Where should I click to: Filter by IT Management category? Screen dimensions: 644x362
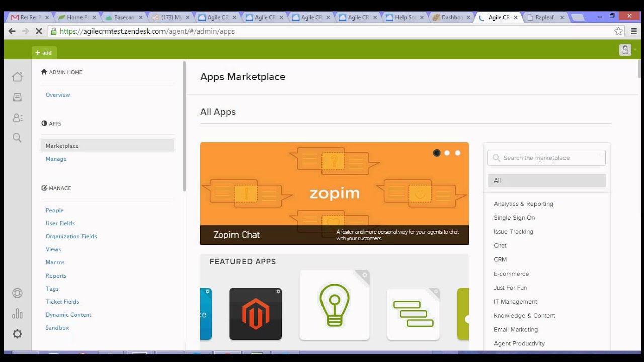(515, 302)
